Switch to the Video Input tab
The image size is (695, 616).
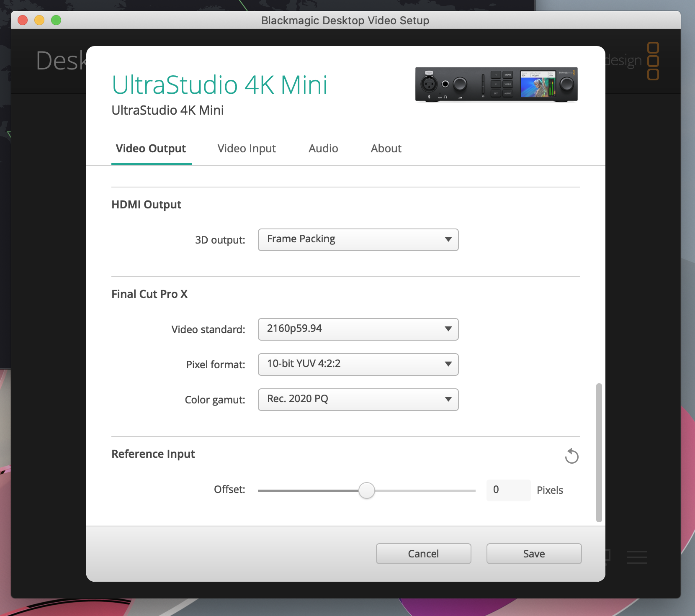click(247, 149)
